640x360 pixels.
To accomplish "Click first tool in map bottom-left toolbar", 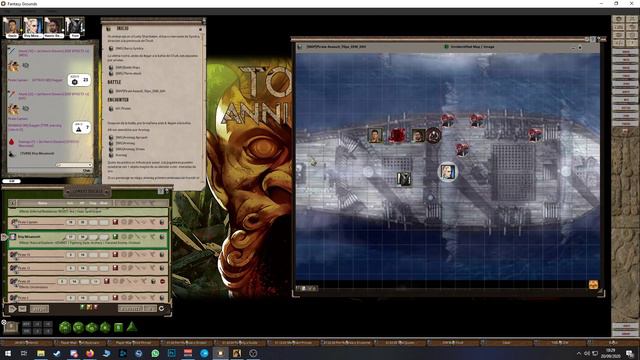I will [298, 288].
